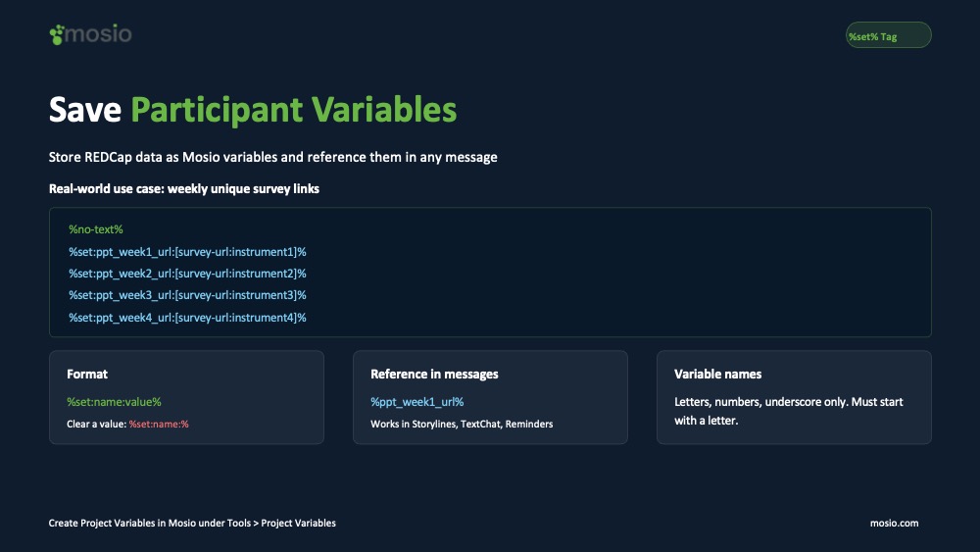980x552 pixels.
Task: Click the ppt_week1_url set line
Action: (x=187, y=252)
